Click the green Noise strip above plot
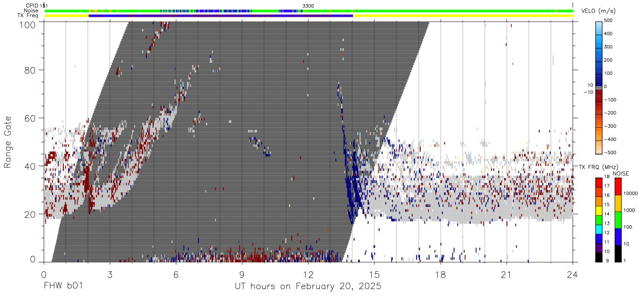Viewport: 644px width, 297px height. [x=308, y=10]
